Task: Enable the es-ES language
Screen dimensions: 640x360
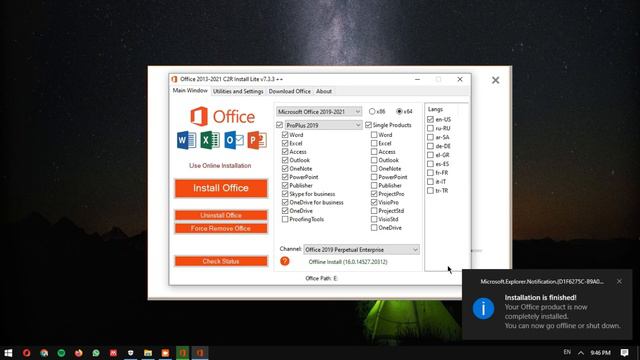Action: (430, 164)
